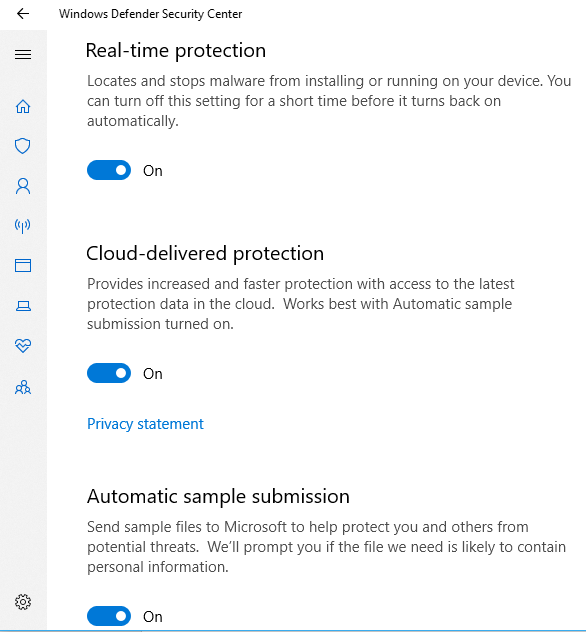
Task: Disable the Cloud-delivered protection switch
Action: [109, 373]
